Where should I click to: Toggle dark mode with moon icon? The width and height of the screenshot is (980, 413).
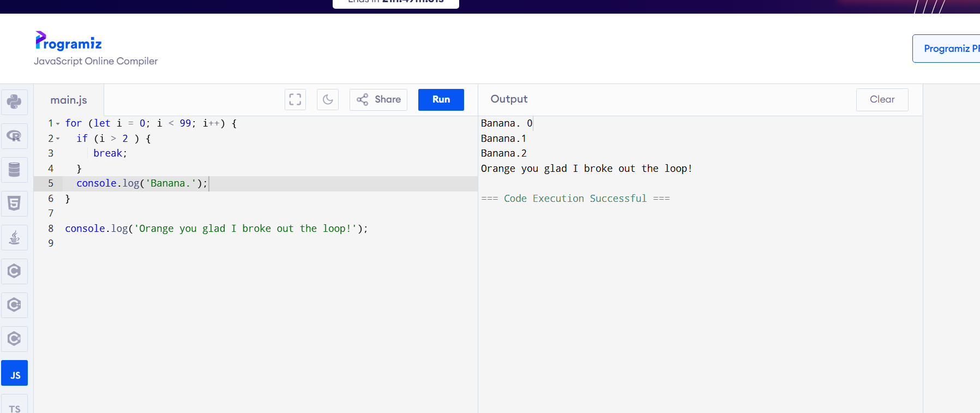(328, 100)
